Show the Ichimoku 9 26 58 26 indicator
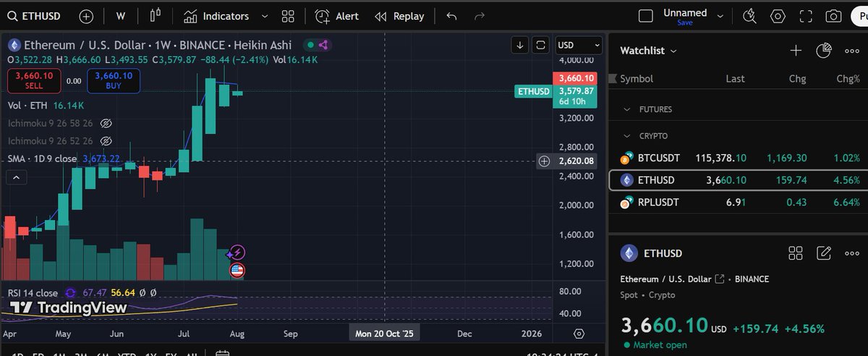Image resolution: width=868 pixels, height=356 pixels. pyautogui.click(x=106, y=123)
